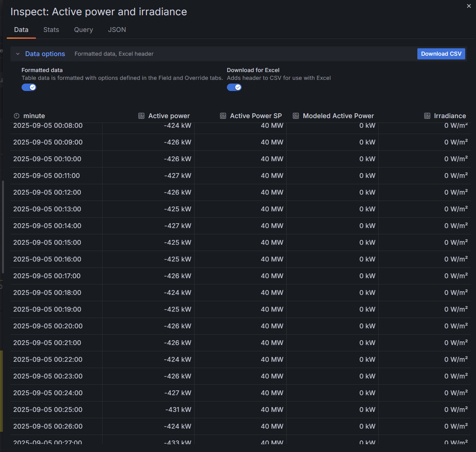Click -426 kW in the 00:17:00 row
Viewport: 476px width, 452px height.
pyautogui.click(x=177, y=276)
